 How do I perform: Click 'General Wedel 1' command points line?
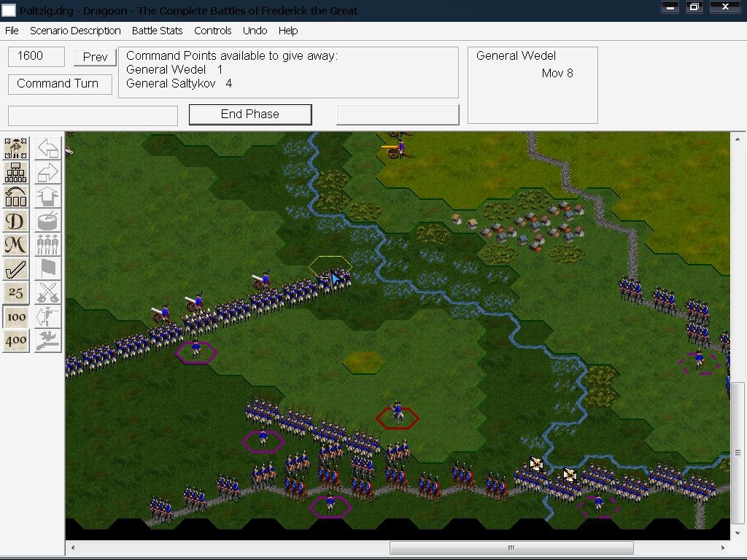pyautogui.click(x=174, y=69)
